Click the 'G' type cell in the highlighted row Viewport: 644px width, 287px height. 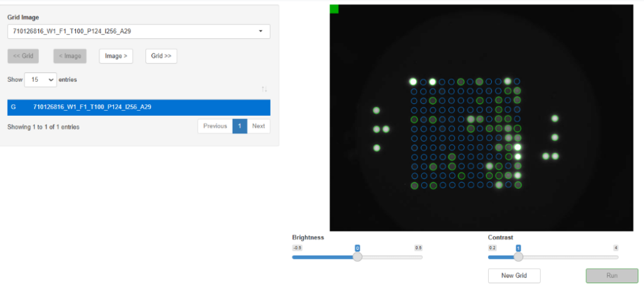pyautogui.click(x=13, y=107)
